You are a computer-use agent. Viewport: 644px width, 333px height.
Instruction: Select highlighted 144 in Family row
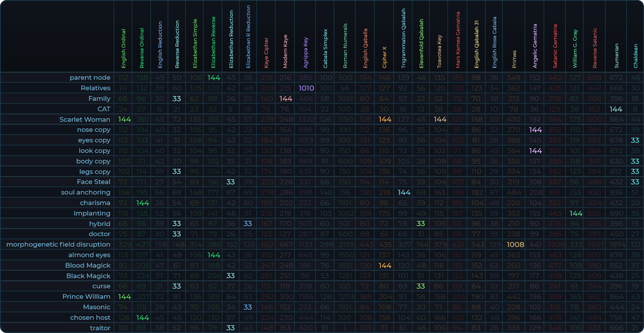[x=285, y=99]
